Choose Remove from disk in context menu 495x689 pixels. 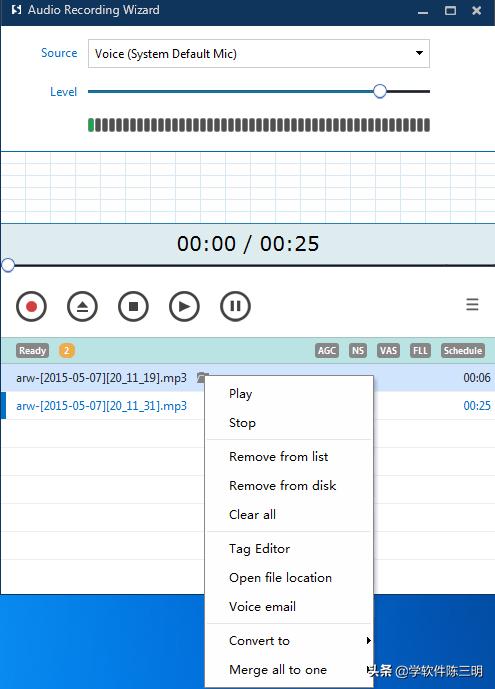point(282,486)
